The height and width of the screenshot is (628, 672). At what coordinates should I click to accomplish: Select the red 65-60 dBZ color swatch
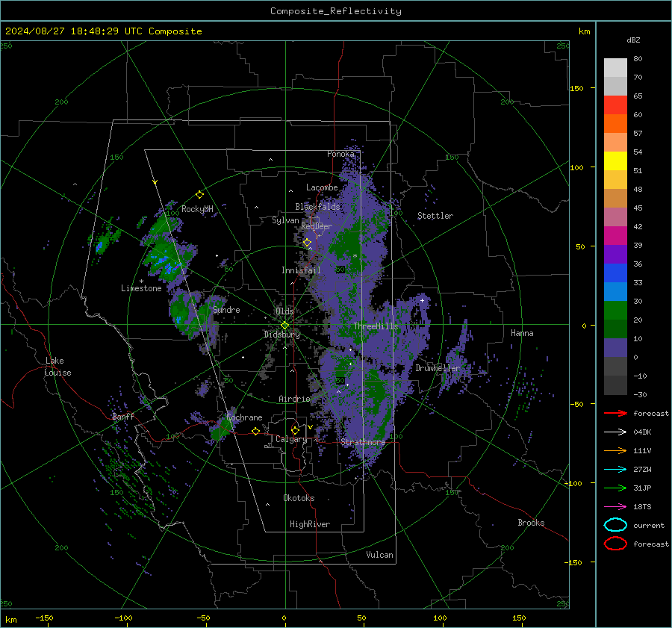(x=615, y=105)
